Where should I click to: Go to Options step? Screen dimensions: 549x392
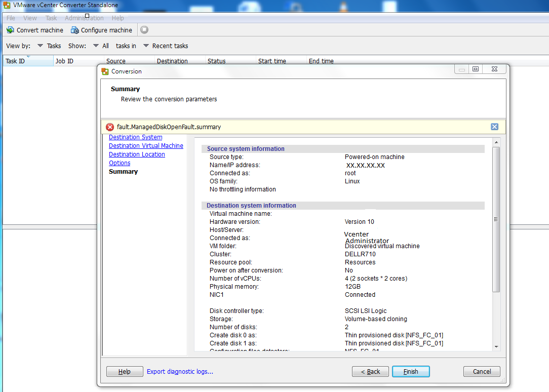(120, 163)
